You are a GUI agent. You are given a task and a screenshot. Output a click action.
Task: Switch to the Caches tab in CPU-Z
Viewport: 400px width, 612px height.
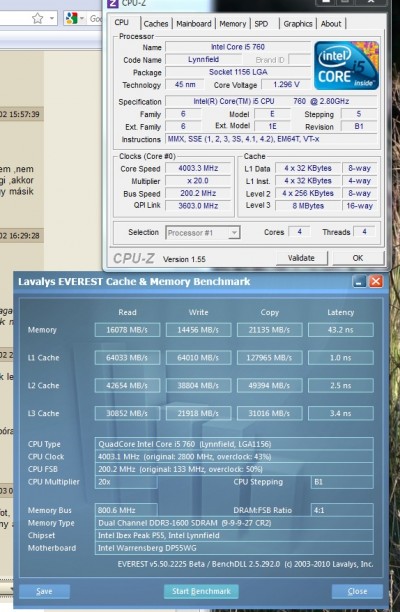(156, 24)
